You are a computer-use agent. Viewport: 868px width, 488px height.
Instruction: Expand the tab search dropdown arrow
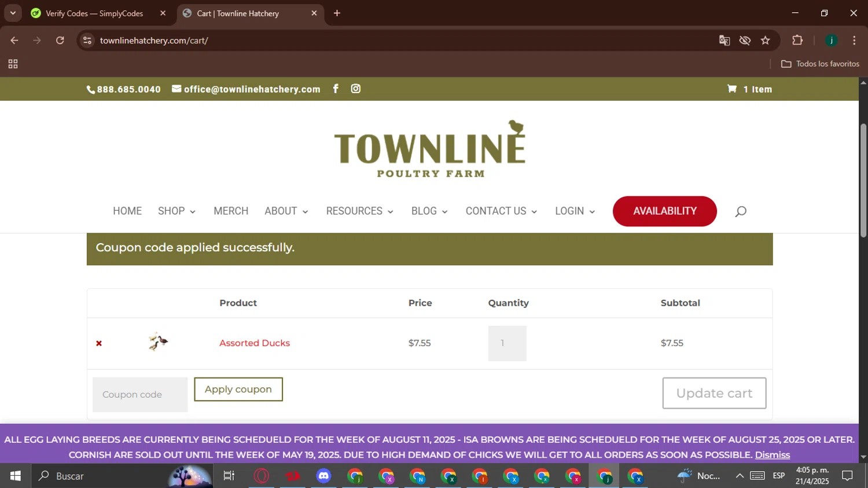[x=13, y=13]
